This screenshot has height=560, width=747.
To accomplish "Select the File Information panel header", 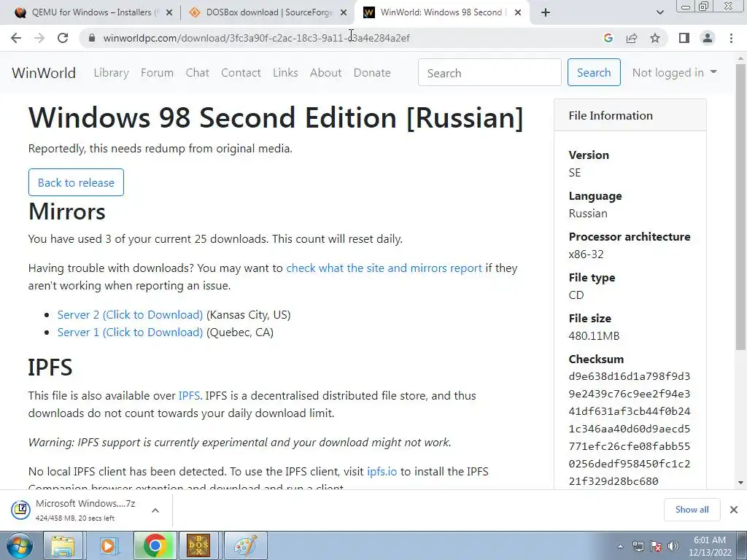I will (x=630, y=115).
